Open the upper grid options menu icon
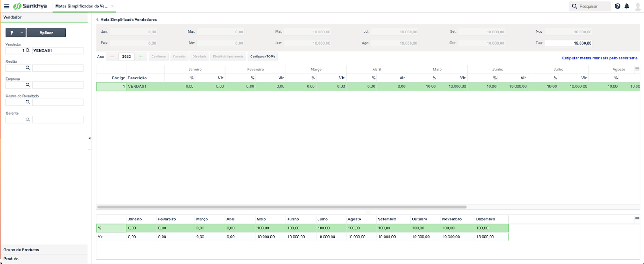 click(637, 69)
